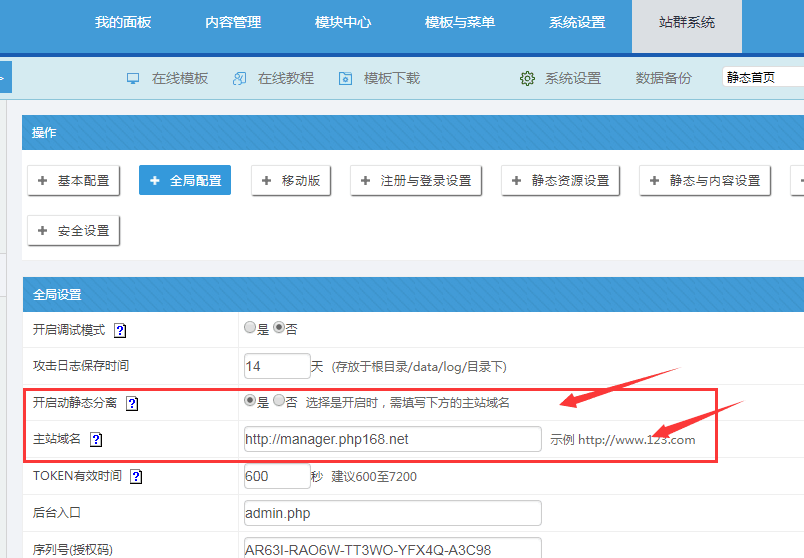This screenshot has width=804, height=558.
Task: Click the 主站域名 input field
Action: 392,439
